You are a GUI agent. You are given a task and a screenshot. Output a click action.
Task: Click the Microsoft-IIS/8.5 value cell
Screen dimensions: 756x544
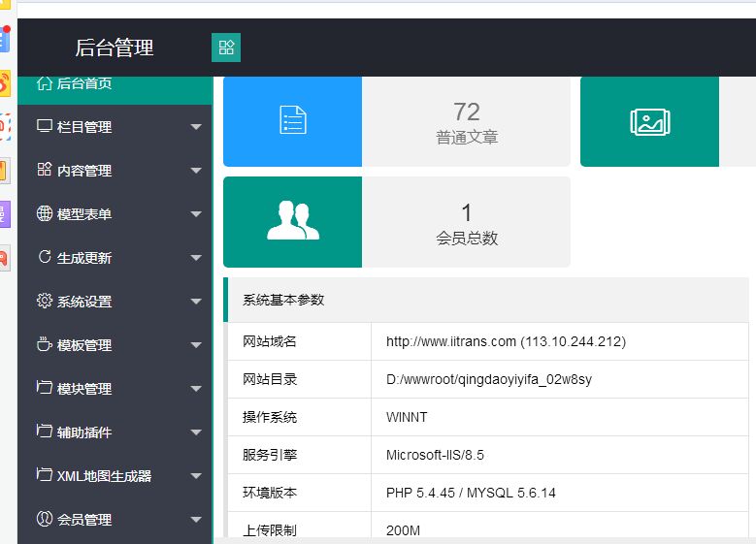click(559, 455)
